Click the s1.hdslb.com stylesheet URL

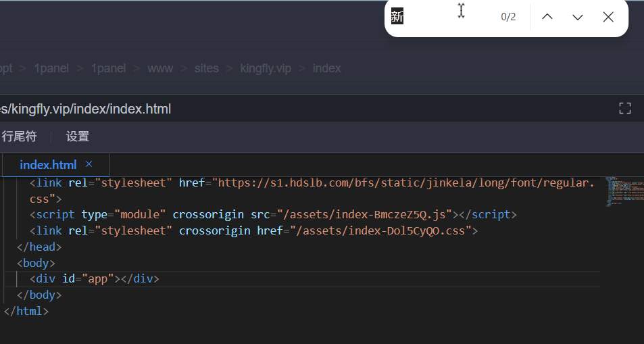pyautogui.click(x=404, y=182)
